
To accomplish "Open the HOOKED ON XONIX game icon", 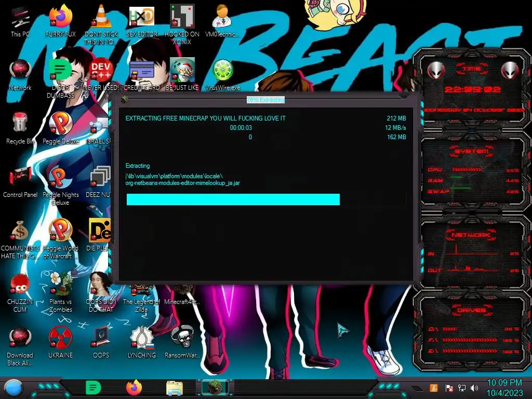I will pos(182,16).
